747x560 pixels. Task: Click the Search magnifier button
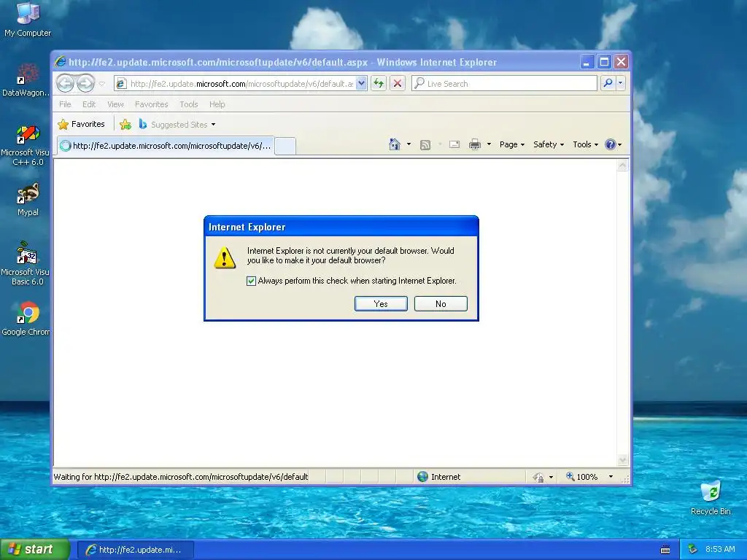[x=608, y=83]
